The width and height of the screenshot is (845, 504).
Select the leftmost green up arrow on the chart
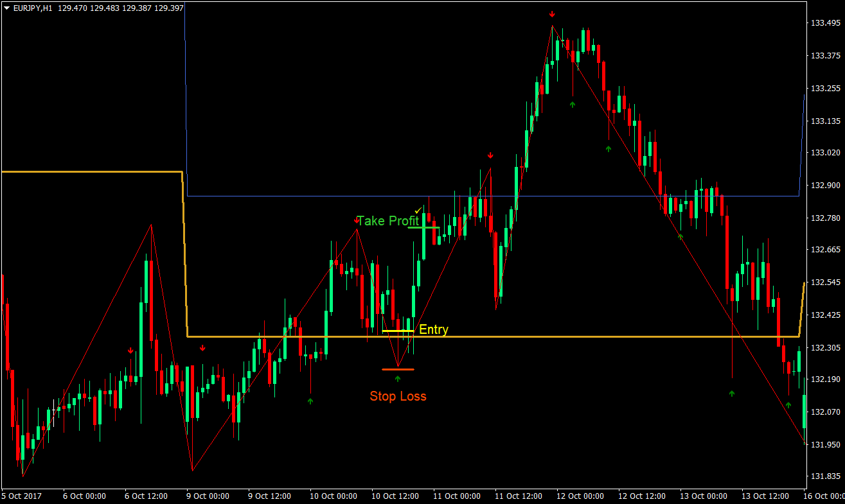tap(310, 401)
